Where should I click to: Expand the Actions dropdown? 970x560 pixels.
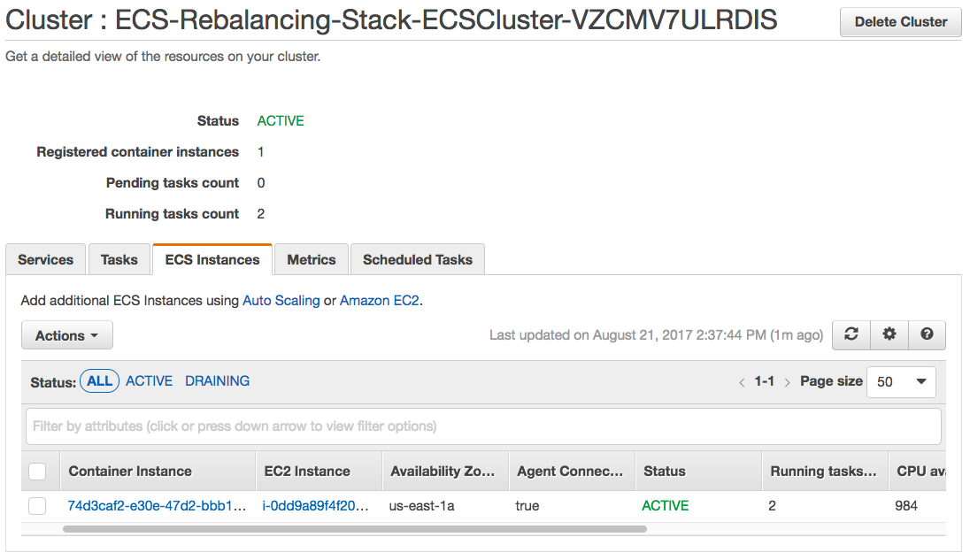click(x=66, y=335)
